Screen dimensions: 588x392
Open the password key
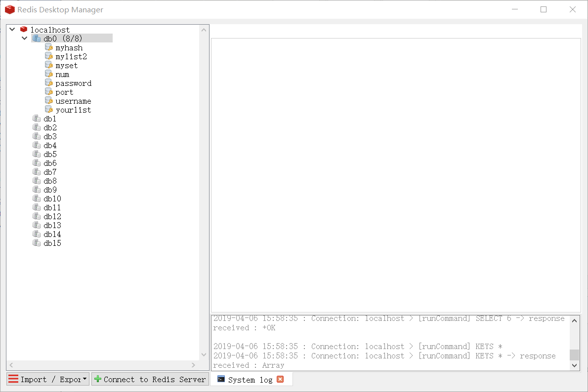[x=74, y=83]
